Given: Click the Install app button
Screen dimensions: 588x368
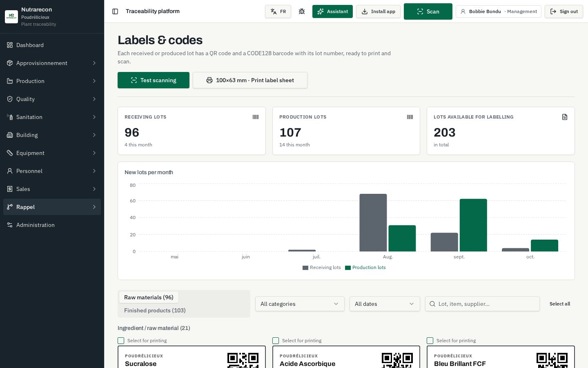Looking at the screenshot, I should [378, 11].
